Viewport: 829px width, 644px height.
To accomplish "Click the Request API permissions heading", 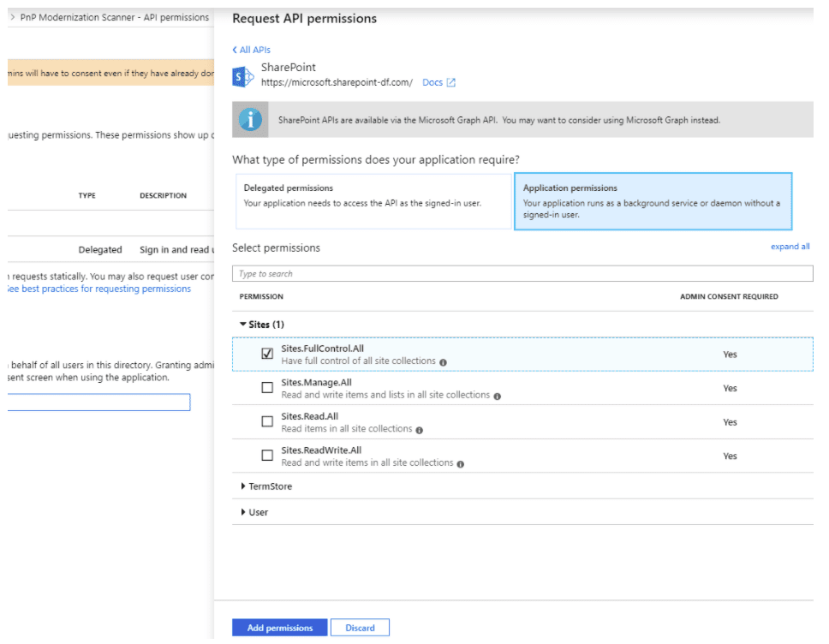I will pos(305,19).
